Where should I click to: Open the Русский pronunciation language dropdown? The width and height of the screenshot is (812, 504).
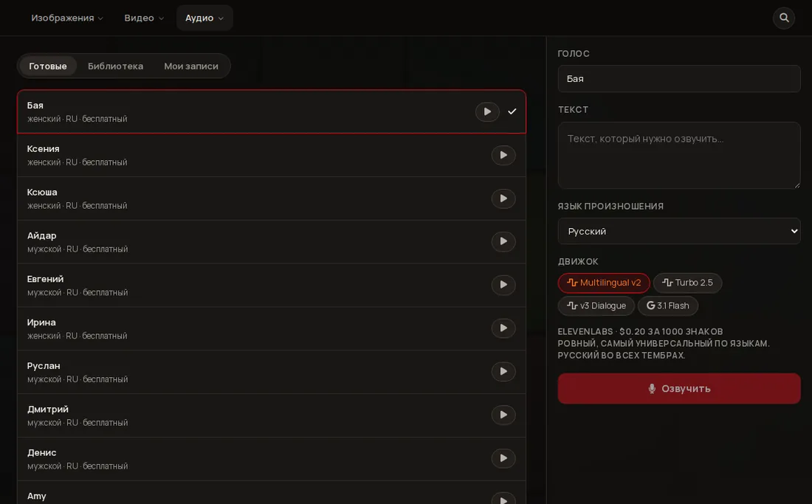(679, 231)
